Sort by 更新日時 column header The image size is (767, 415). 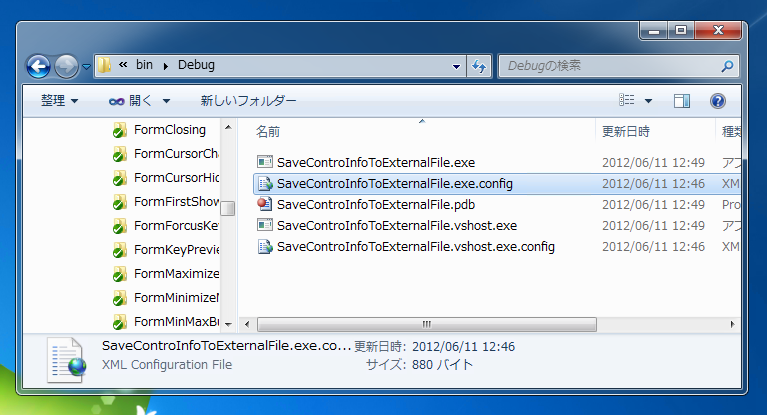tap(626, 131)
